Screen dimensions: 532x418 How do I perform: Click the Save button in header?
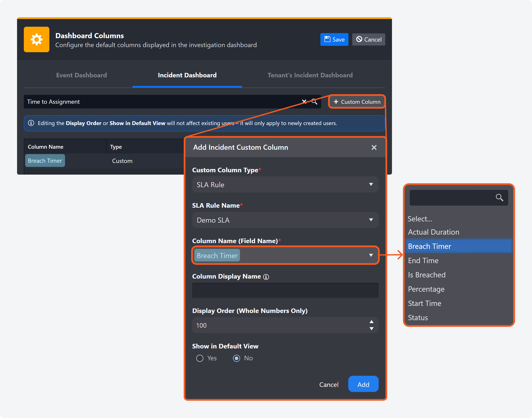point(334,39)
